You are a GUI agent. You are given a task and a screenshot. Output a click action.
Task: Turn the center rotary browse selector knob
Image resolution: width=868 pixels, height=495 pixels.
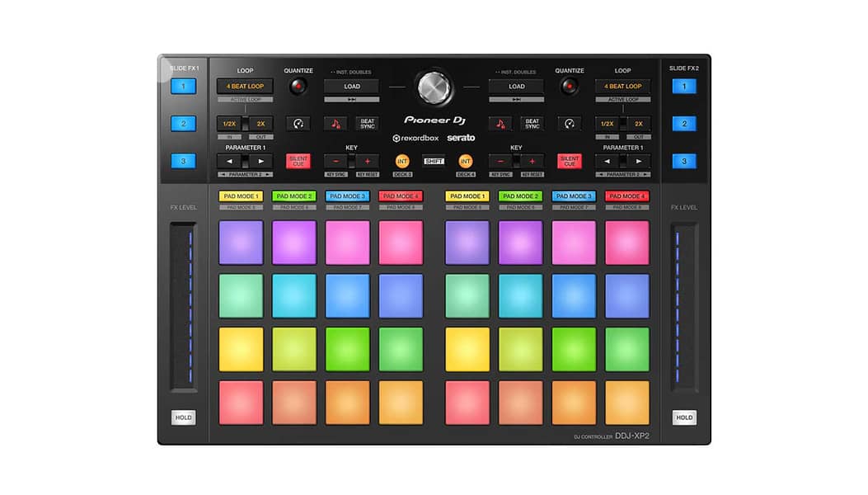coord(434,87)
